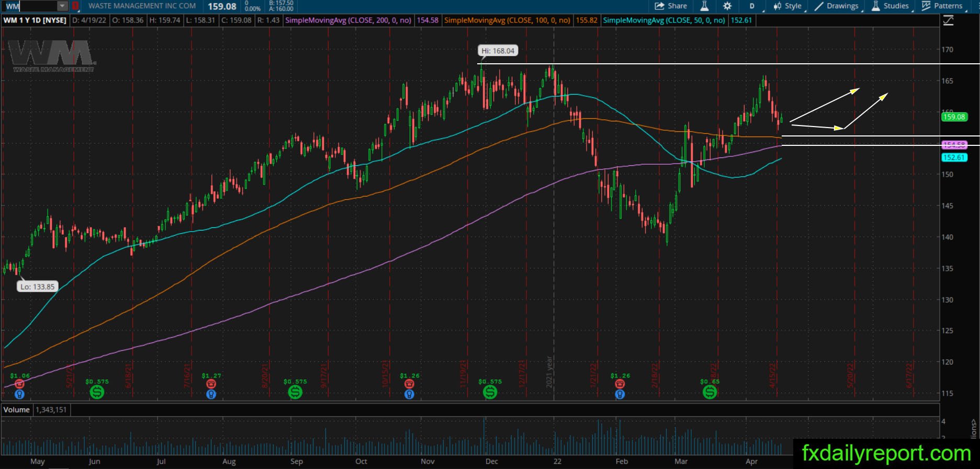Click the WM 1 Y 1D [NYSE] chart label

point(35,20)
